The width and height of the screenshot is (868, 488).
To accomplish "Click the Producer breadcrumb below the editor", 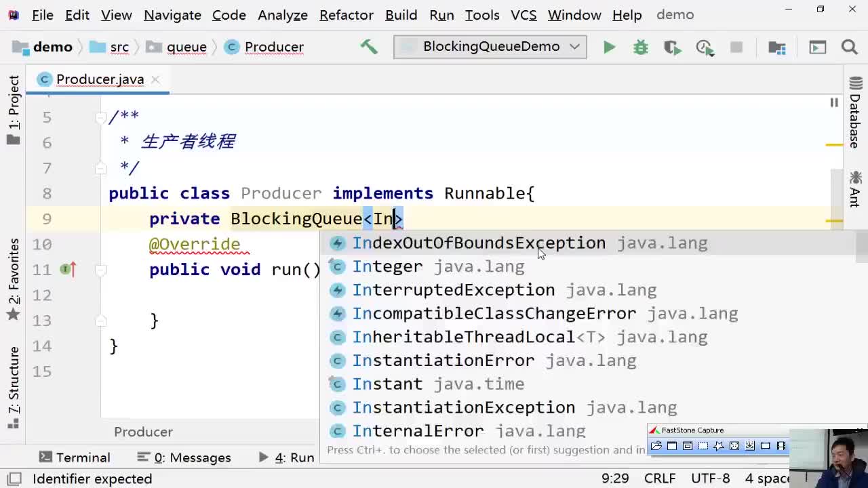I will click(143, 432).
